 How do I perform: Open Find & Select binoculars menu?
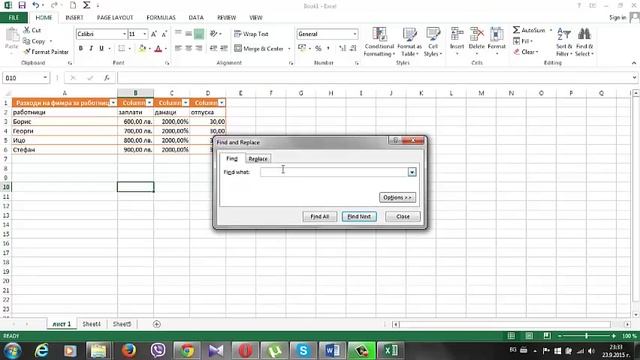[x=584, y=42]
